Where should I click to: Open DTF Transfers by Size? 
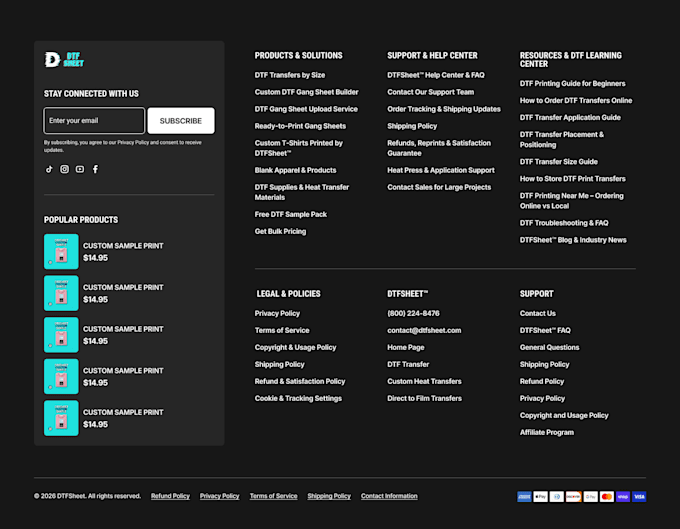pos(290,75)
